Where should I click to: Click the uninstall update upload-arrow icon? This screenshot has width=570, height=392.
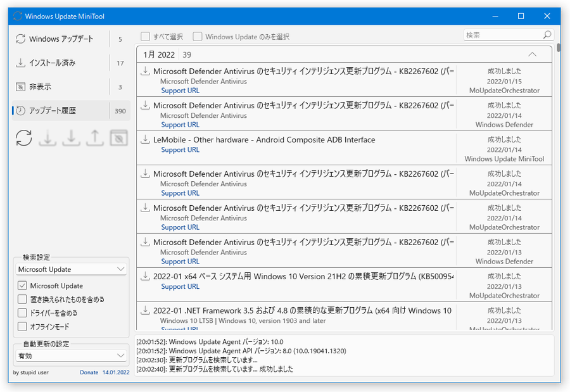click(x=95, y=138)
